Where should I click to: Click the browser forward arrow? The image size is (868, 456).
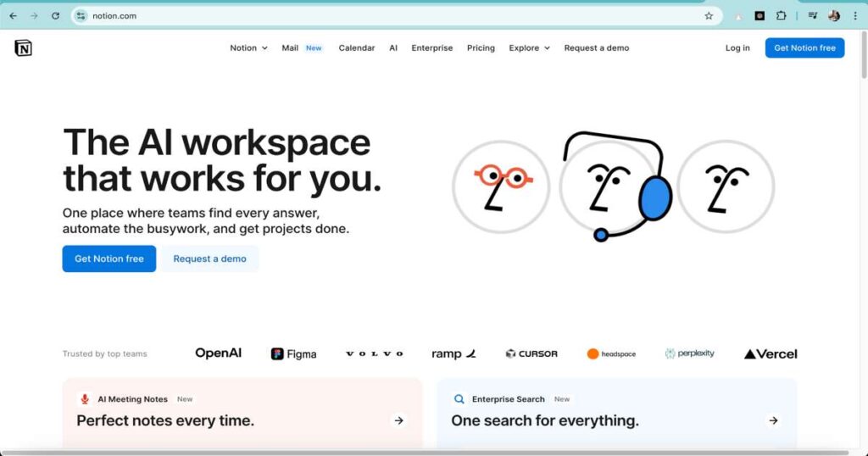[x=34, y=16]
